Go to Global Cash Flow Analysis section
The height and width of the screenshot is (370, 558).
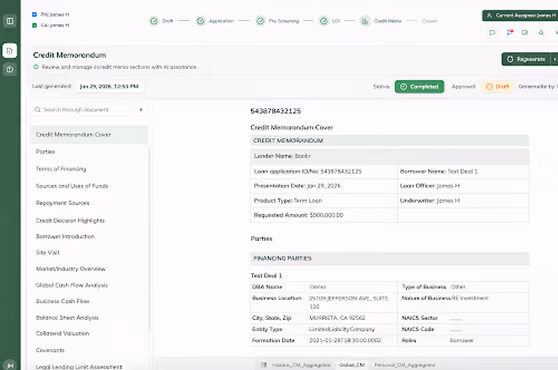[x=72, y=285]
